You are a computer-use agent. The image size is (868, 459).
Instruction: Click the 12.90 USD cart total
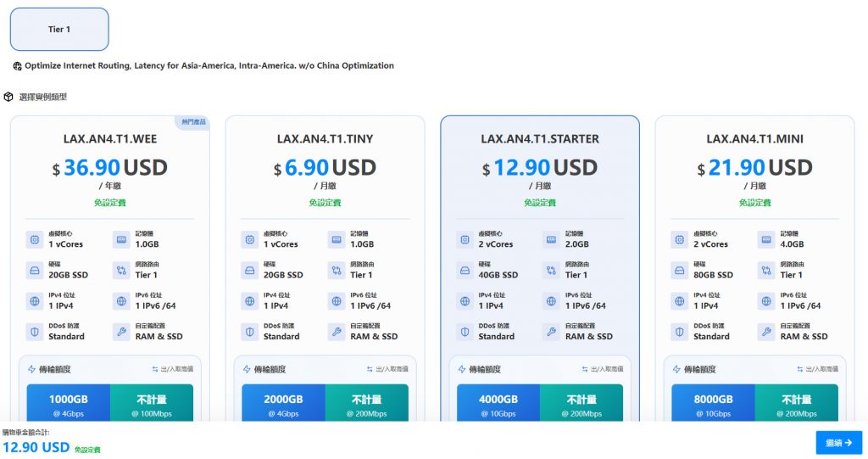36,447
